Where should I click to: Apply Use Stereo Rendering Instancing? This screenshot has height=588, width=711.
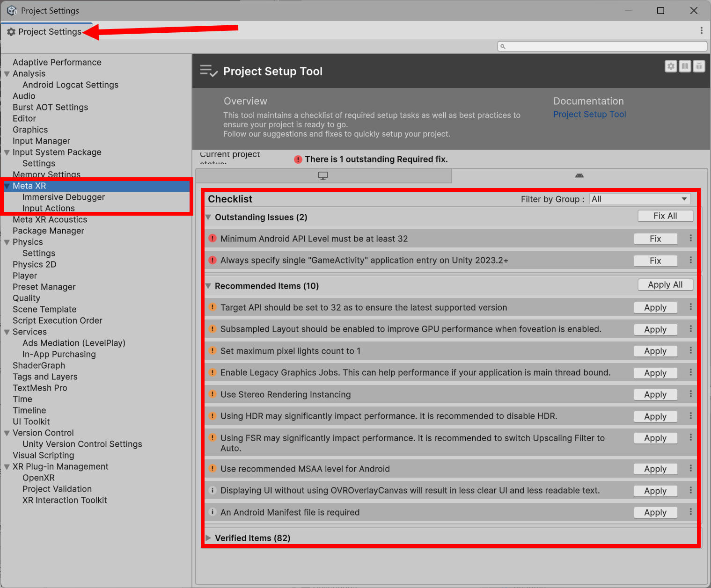(655, 394)
